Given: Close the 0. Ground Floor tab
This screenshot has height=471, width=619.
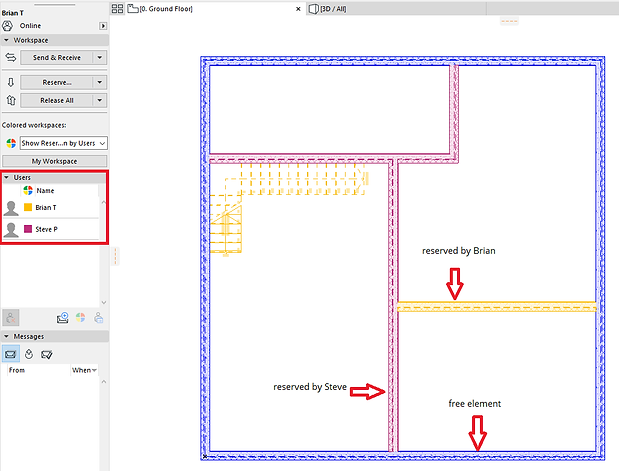Looking at the screenshot, I should 298,9.
